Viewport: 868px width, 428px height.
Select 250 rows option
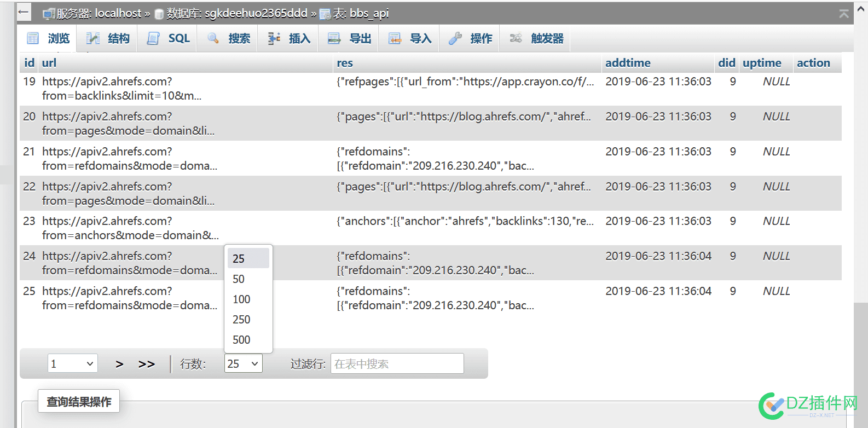248,320
